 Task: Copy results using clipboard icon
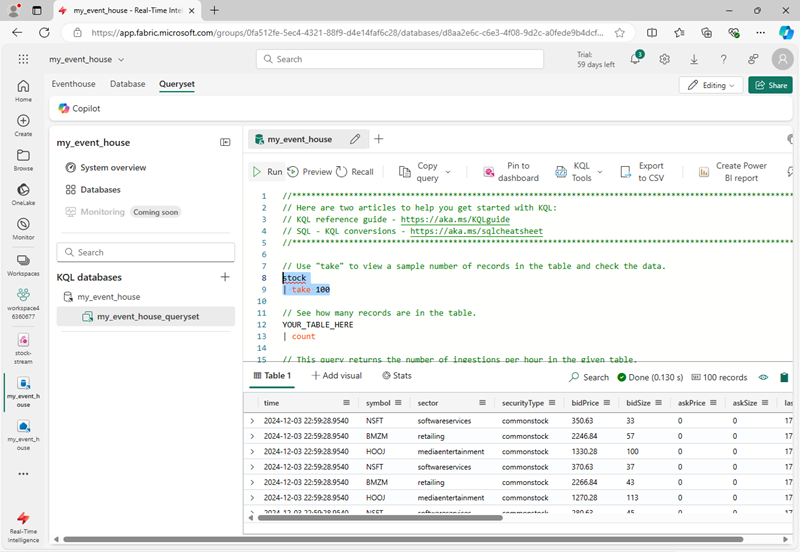pyautogui.click(x=784, y=377)
